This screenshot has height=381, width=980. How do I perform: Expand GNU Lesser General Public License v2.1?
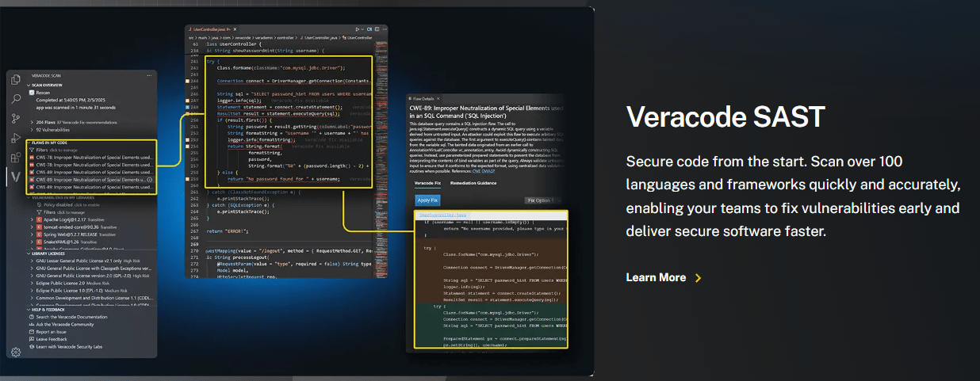(32, 261)
